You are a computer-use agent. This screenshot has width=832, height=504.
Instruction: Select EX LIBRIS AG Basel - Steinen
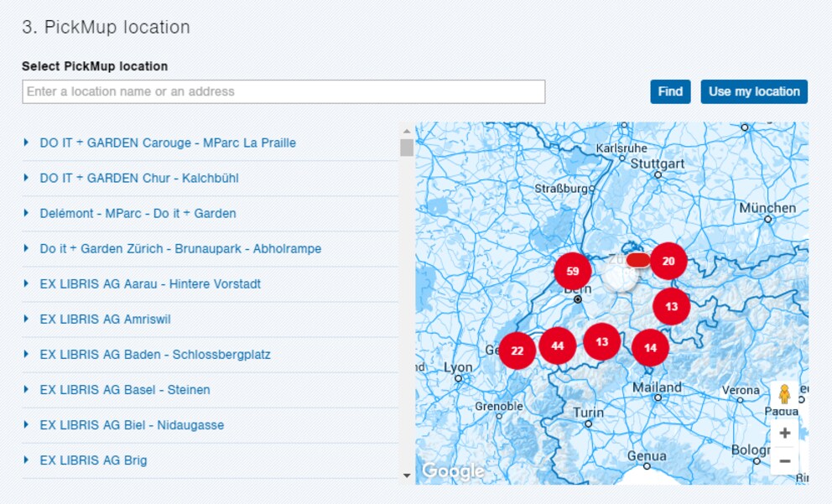click(x=125, y=390)
